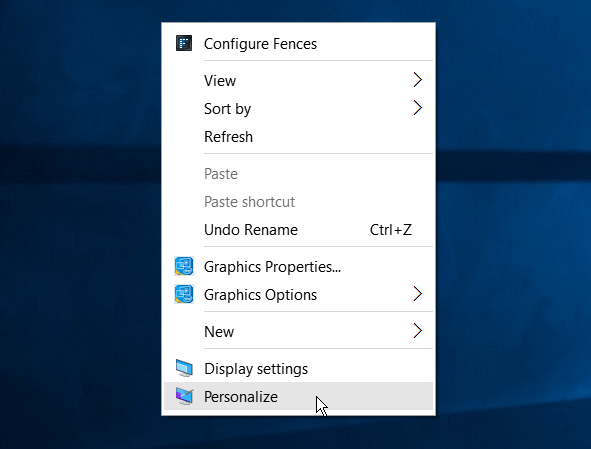Click the Intel icon beside Graphics Properties
Viewport: 591px width, 449px height.
click(x=184, y=266)
